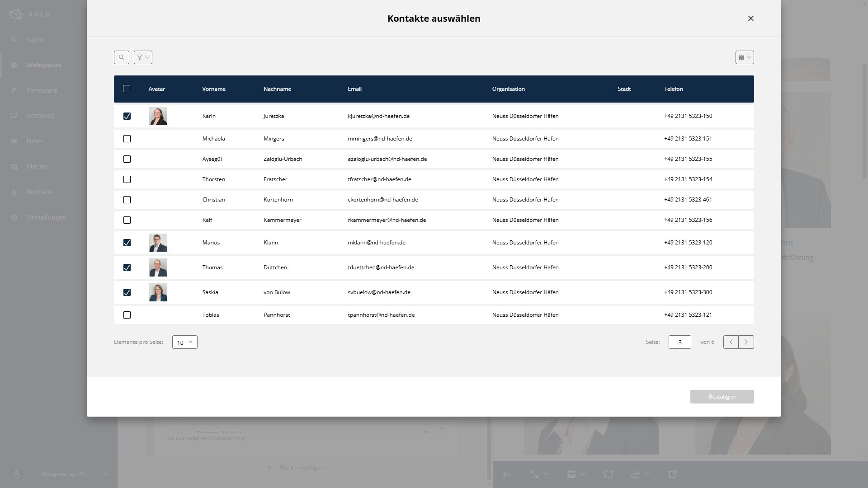The height and width of the screenshot is (488, 868).
Task: Go to previous page arrow
Action: coord(731,342)
